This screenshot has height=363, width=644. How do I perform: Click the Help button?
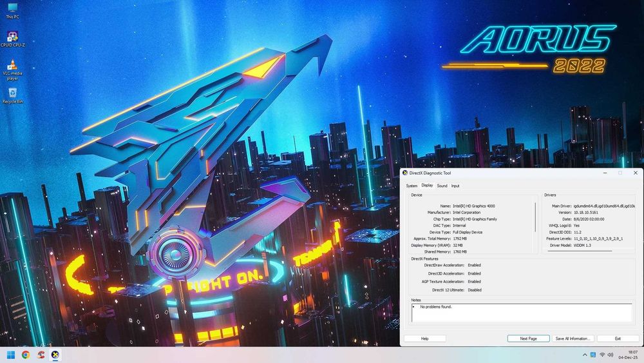coord(424,338)
